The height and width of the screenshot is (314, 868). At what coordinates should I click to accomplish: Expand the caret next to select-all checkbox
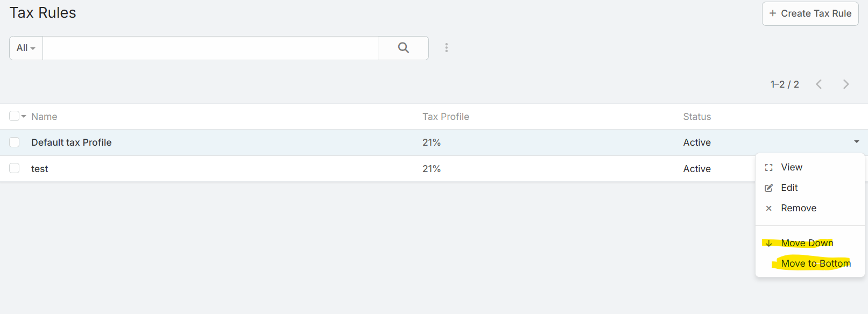(24, 117)
